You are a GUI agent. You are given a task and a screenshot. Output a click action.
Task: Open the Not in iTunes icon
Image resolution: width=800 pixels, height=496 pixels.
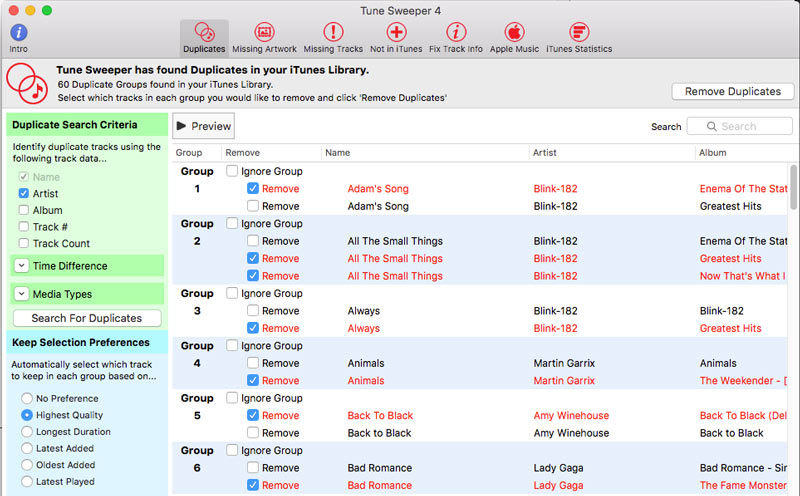(x=396, y=32)
